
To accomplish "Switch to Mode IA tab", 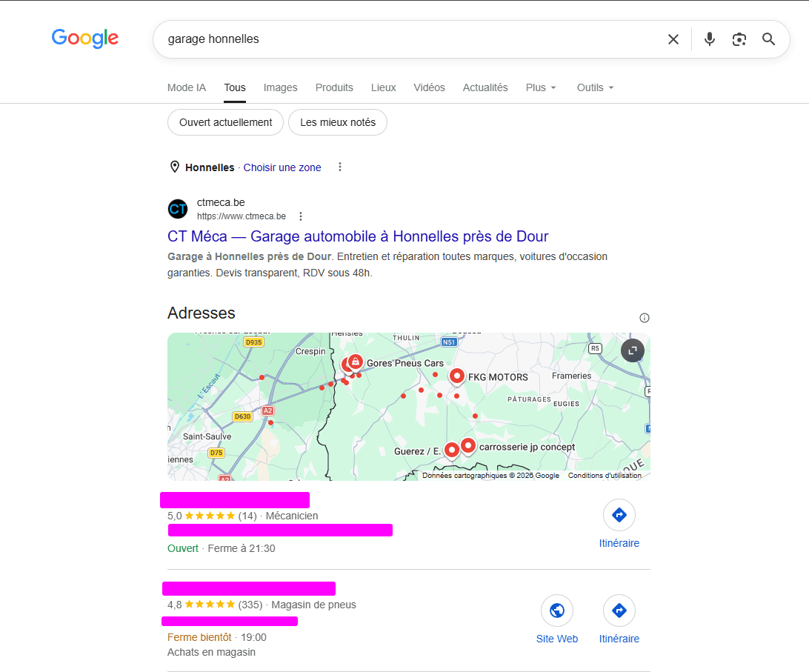I will [x=186, y=87].
